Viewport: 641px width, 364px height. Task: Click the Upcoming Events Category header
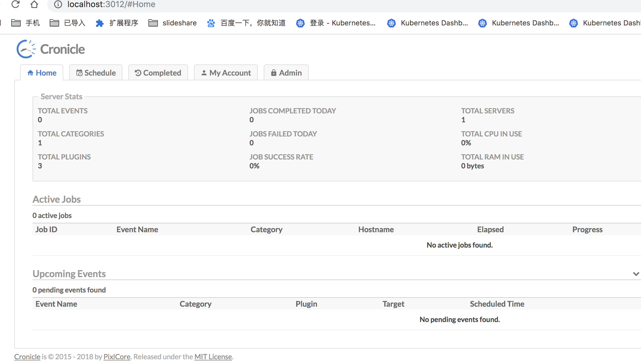[x=195, y=304]
